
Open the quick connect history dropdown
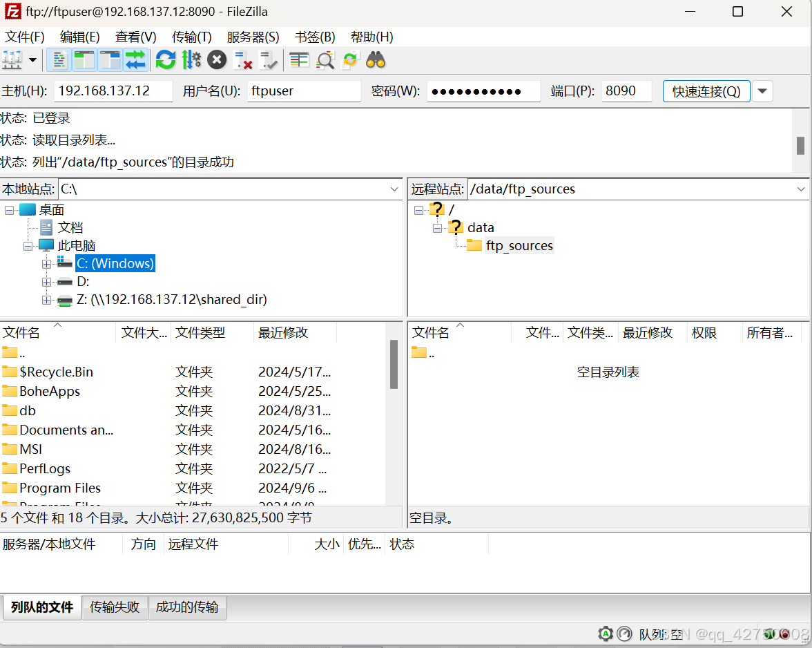click(762, 91)
